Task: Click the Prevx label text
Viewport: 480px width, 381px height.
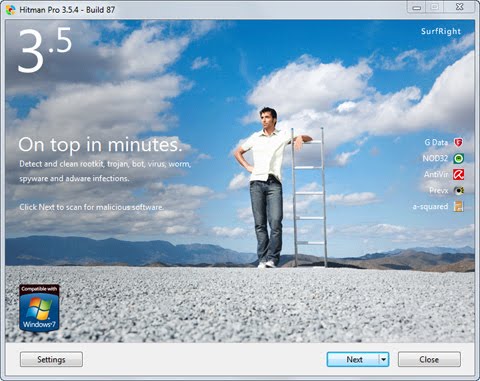Action: coord(439,191)
